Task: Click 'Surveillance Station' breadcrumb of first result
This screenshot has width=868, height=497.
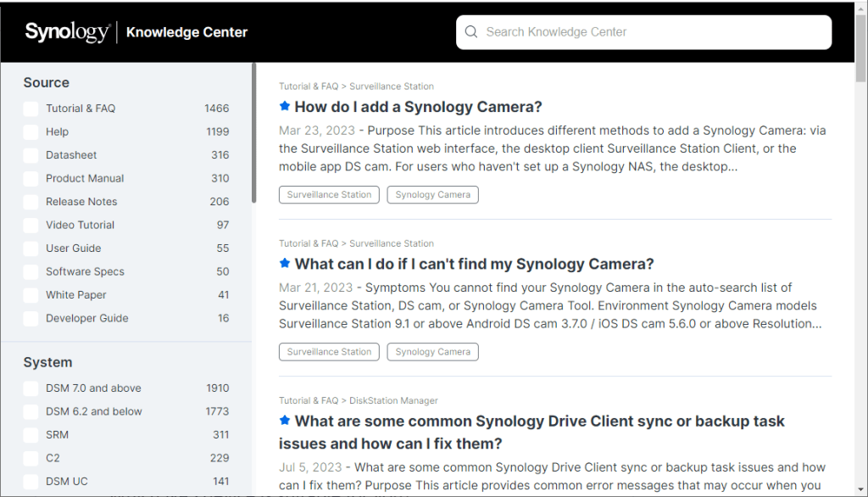Action: (392, 87)
